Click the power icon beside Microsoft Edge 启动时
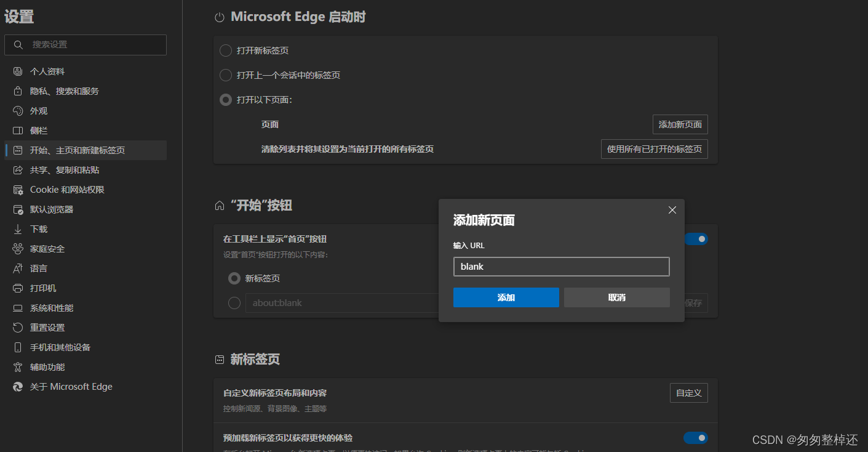This screenshot has height=452, width=868. click(x=220, y=18)
